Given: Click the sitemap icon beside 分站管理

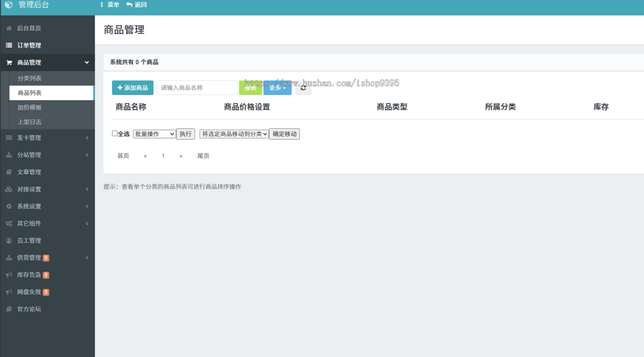Looking at the screenshot, I should [x=9, y=155].
